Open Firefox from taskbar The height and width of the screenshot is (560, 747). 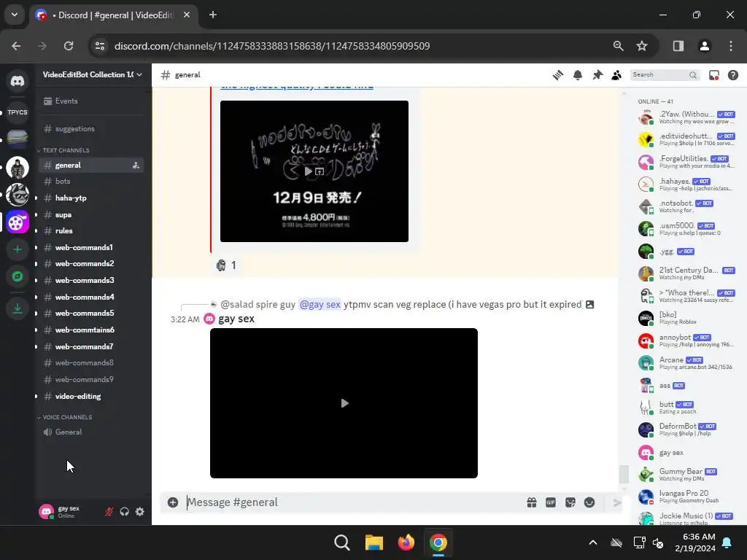[406, 542]
